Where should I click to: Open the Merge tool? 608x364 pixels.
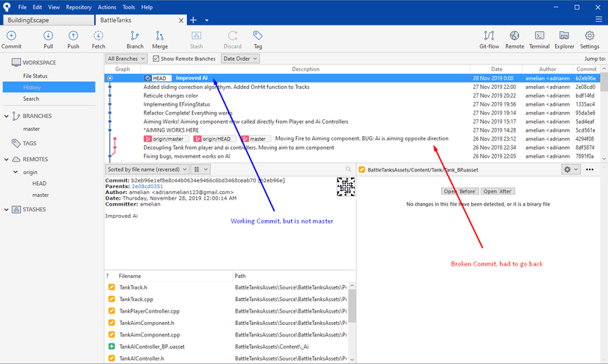[x=160, y=35]
